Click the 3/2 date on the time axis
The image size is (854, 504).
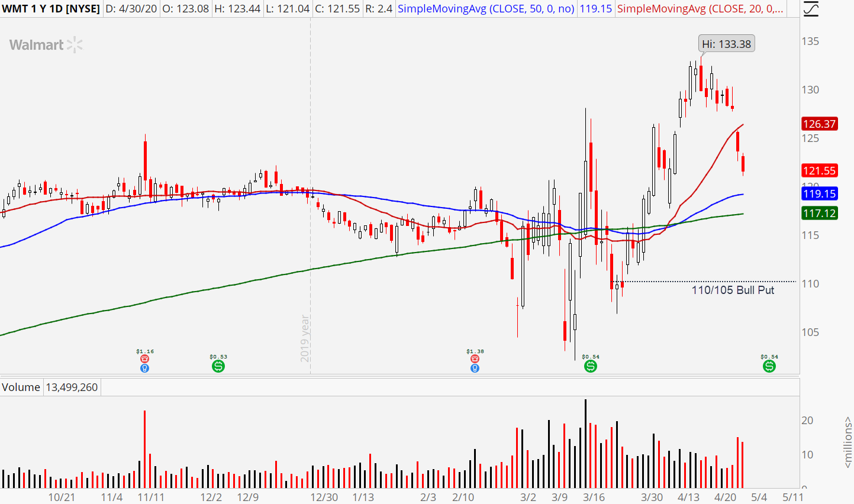528,497
